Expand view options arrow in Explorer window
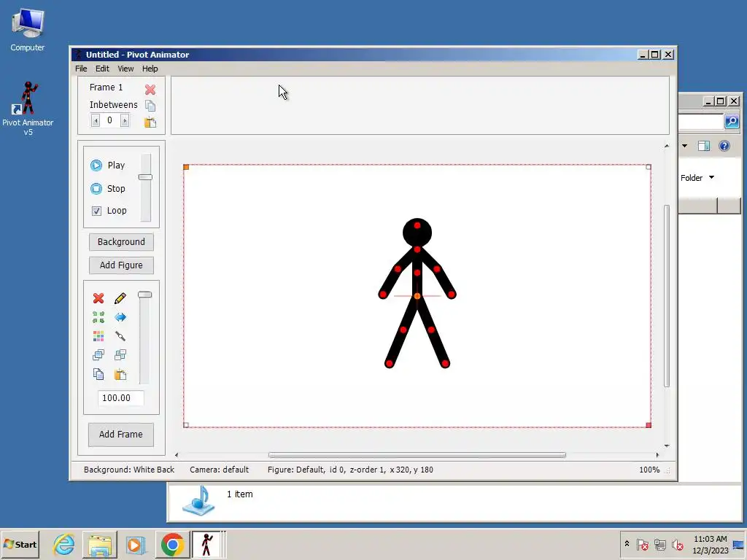 [684, 146]
